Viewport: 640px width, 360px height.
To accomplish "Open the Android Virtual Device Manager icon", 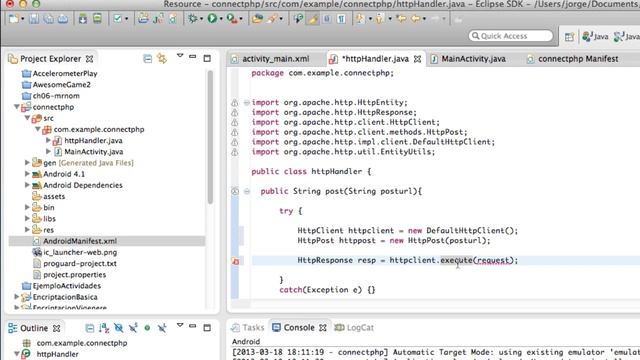I will (x=97, y=19).
